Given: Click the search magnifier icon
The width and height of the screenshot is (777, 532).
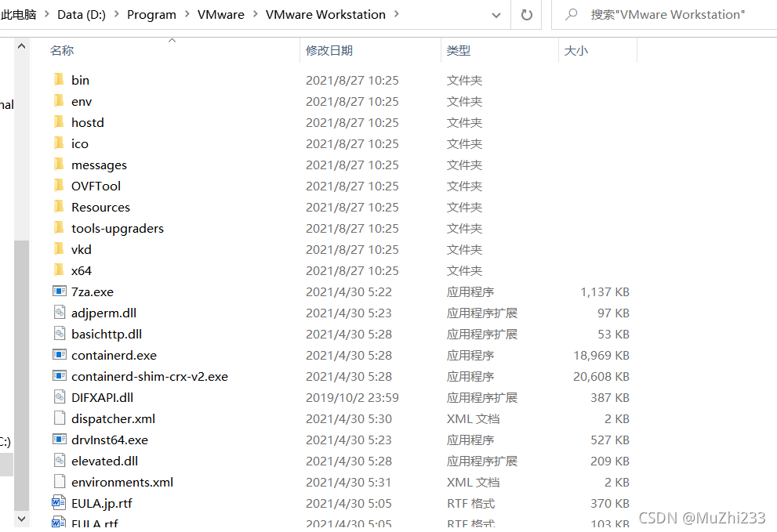Looking at the screenshot, I should [572, 14].
